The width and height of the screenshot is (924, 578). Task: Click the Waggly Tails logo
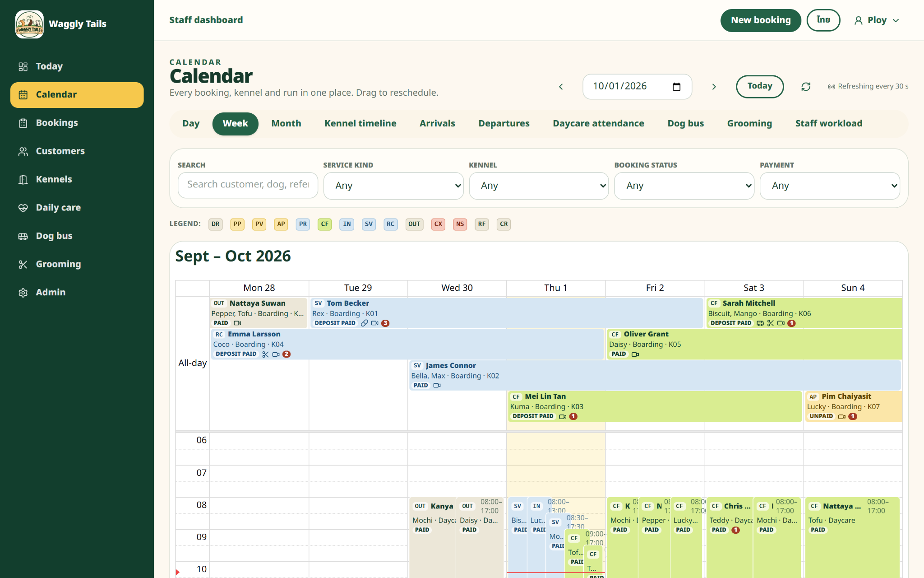click(x=29, y=24)
